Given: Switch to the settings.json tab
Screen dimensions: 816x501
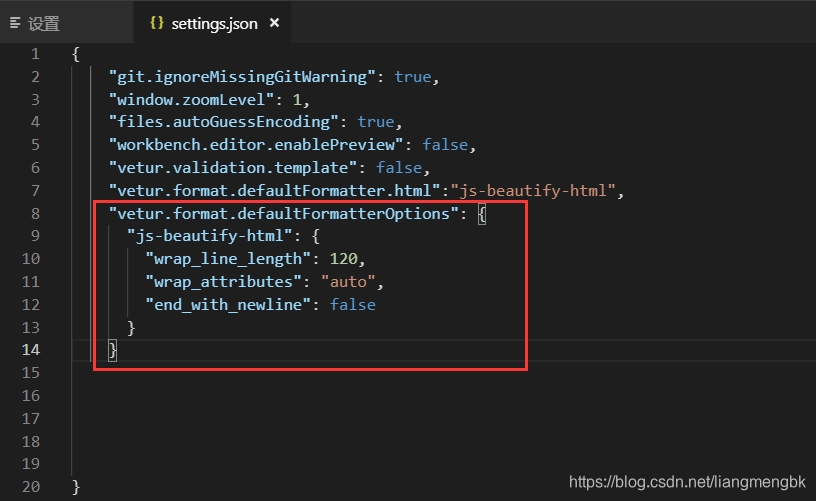Looking at the screenshot, I should 214,23.
